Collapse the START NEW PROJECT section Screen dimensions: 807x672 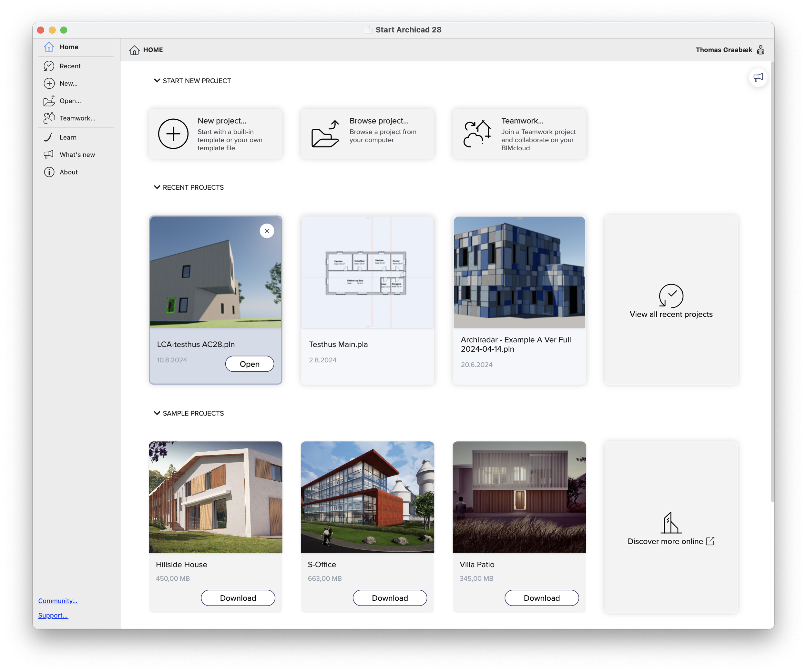click(x=157, y=81)
